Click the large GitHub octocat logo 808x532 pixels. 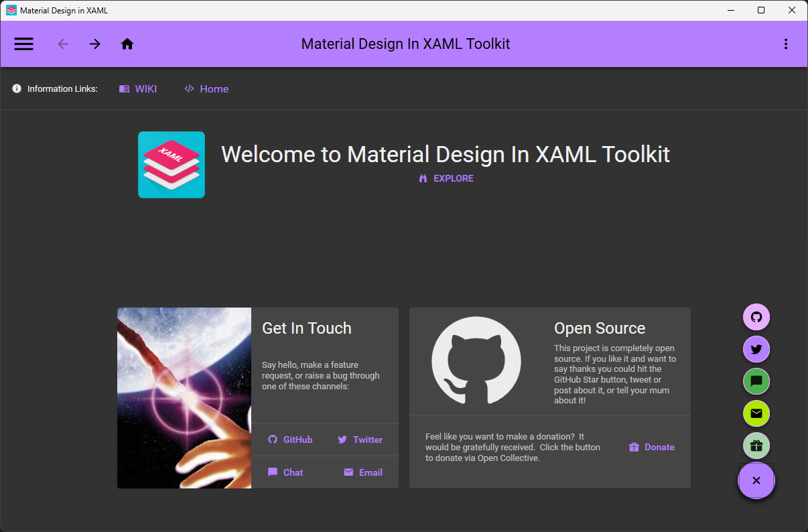[476, 360]
